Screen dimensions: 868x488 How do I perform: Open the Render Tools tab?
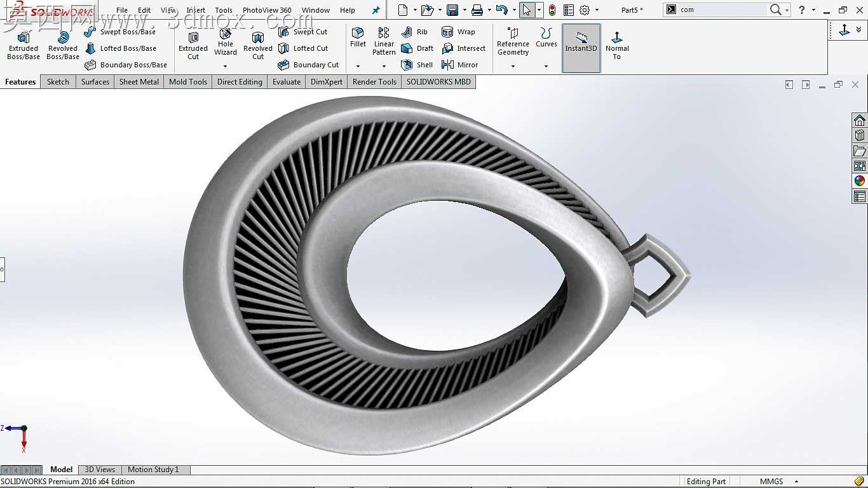pyautogui.click(x=374, y=82)
